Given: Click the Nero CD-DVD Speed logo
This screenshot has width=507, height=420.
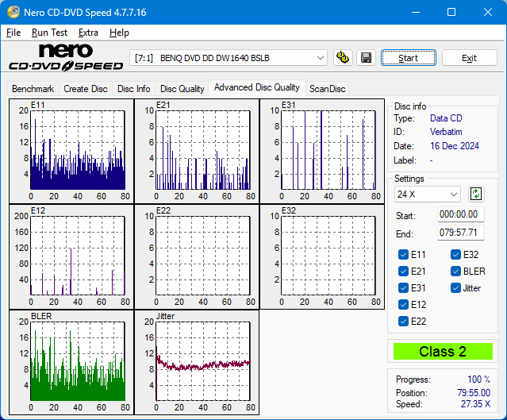Looking at the screenshot, I should 66,57.
